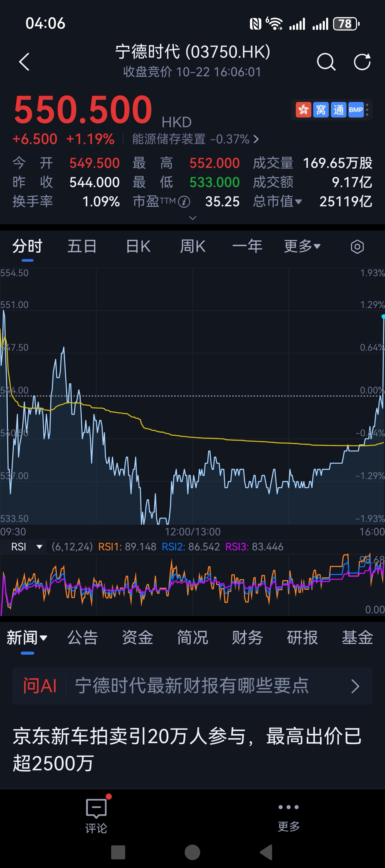The width and height of the screenshot is (385, 868).
Task: Tap the 宁德时代 (03750.HK) title
Action: point(193,52)
